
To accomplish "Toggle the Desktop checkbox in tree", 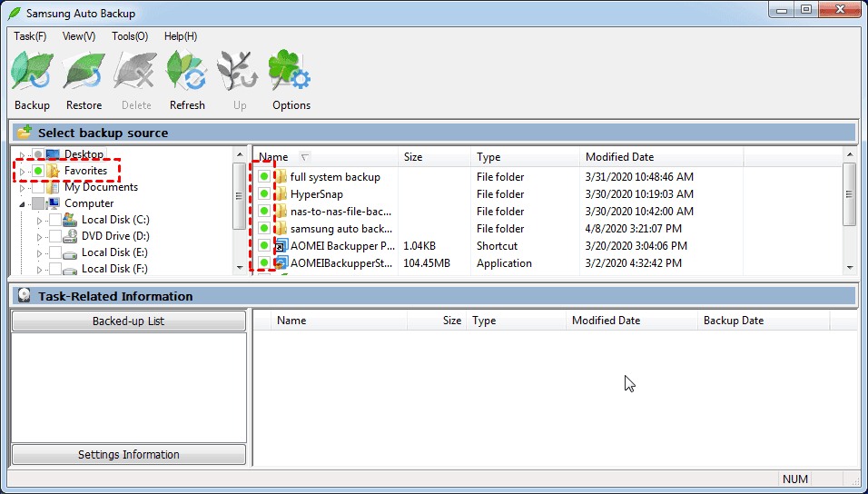I will (x=37, y=154).
